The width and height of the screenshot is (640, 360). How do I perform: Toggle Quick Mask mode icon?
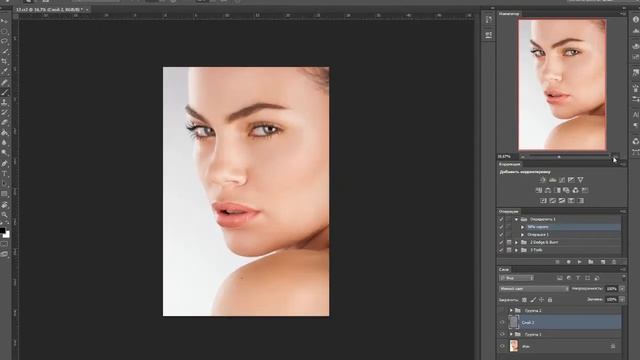tap(4, 244)
